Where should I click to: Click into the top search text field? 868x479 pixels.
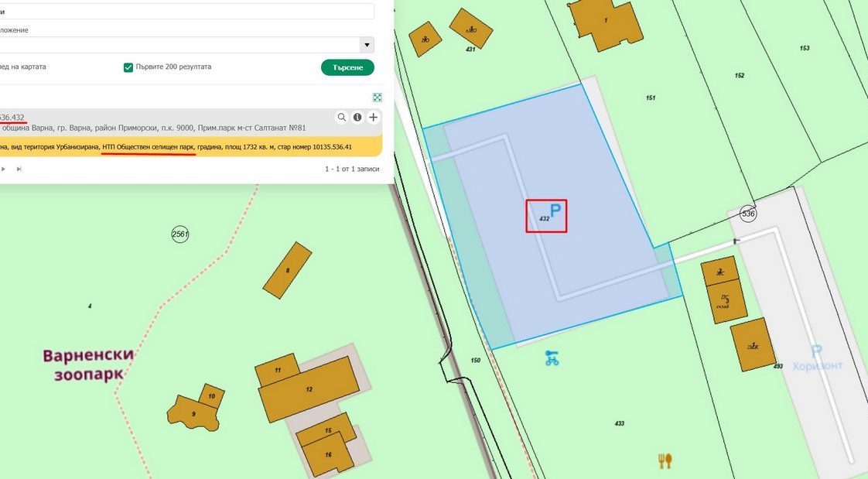186,12
